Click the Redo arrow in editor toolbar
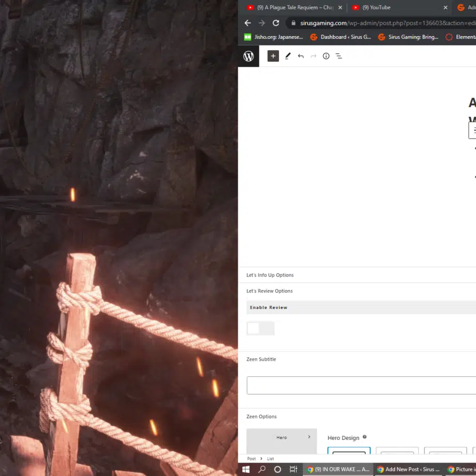The width and height of the screenshot is (476, 476). pyautogui.click(x=313, y=56)
